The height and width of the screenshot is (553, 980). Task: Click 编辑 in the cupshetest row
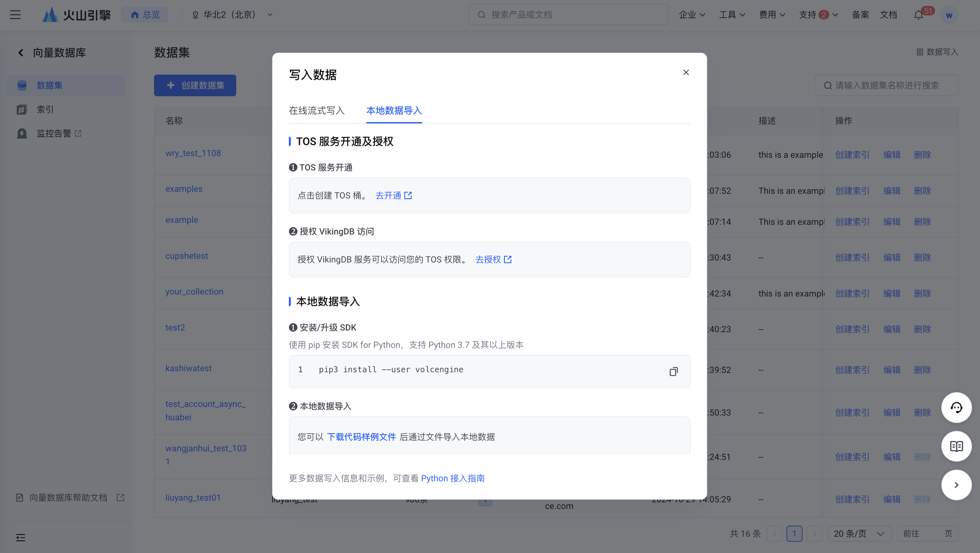(x=892, y=257)
